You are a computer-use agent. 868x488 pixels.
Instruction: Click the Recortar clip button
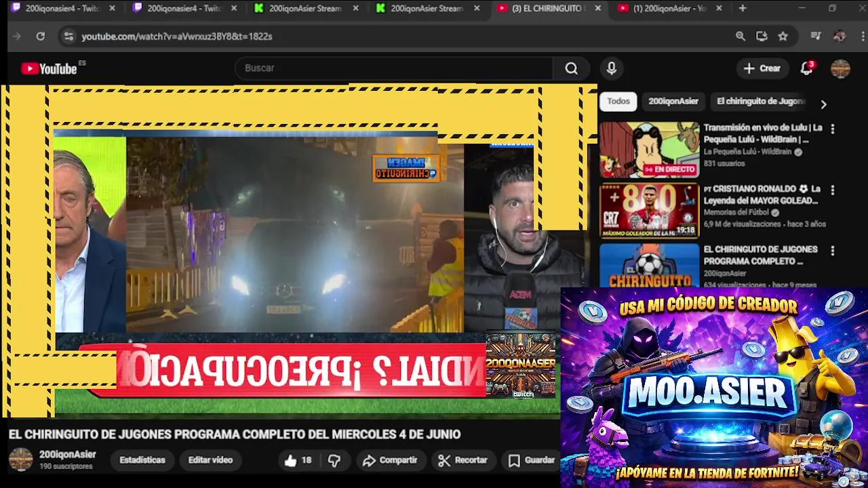point(463,460)
